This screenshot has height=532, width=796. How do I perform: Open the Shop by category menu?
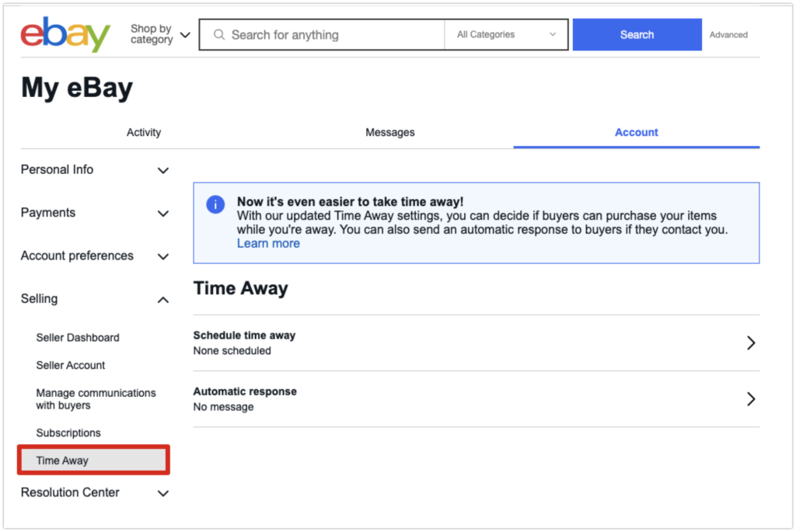159,34
